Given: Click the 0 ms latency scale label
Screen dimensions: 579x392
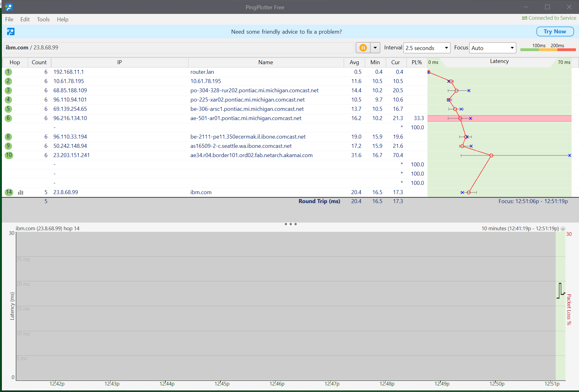Looking at the screenshot, I should click(x=433, y=62).
